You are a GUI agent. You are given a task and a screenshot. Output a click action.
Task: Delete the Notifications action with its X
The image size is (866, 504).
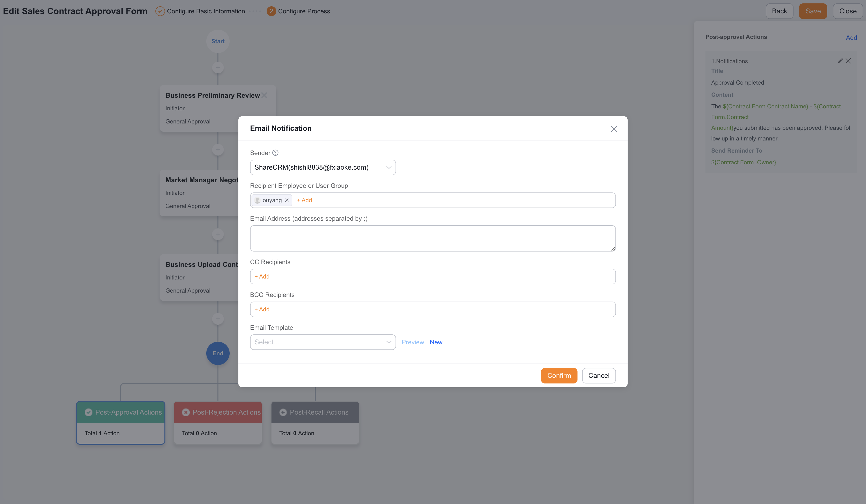point(848,61)
